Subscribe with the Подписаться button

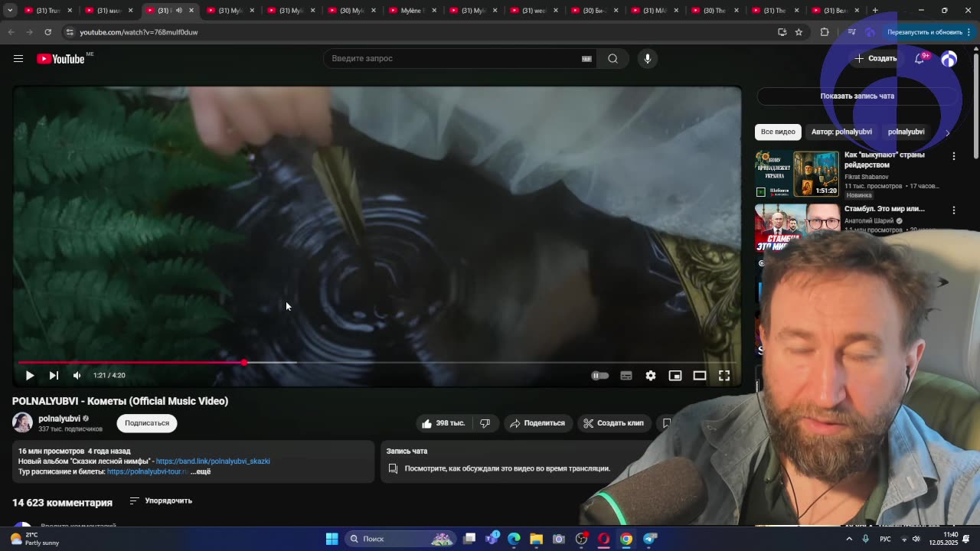click(x=147, y=423)
